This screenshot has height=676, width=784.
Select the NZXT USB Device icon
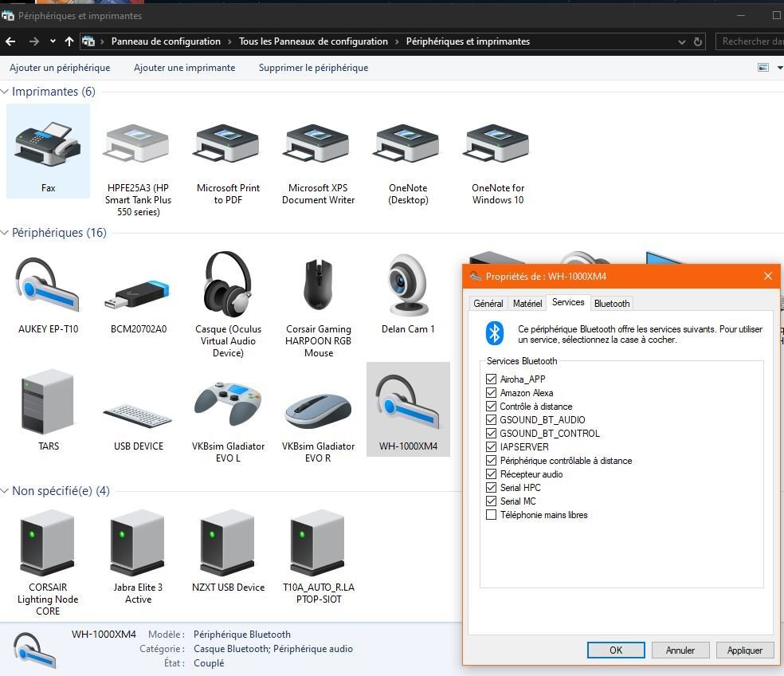[x=228, y=550]
